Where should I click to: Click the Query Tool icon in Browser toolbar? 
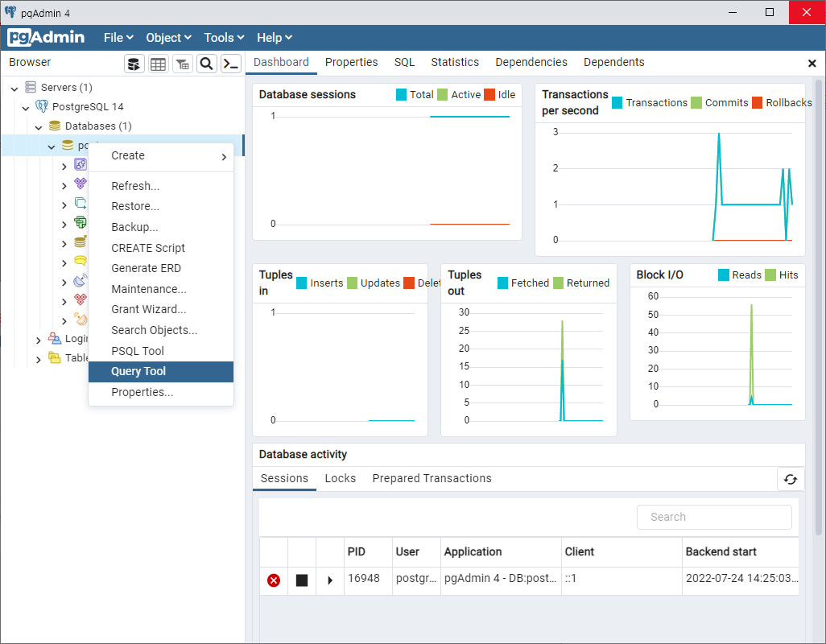[134, 64]
